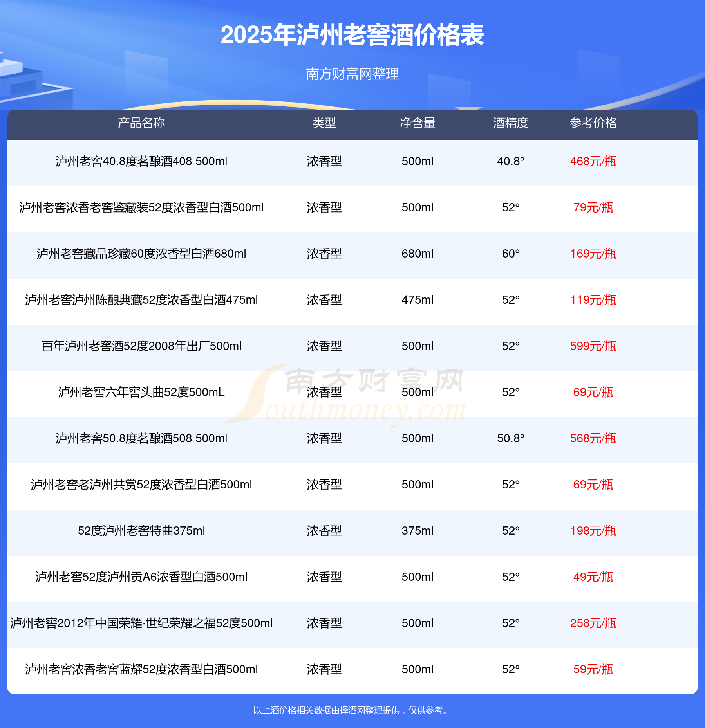Image resolution: width=705 pixels, height=728 pixels.
Task: Click "52°" in the 鉴藏装 row
Action: click(x=511, y=207)
